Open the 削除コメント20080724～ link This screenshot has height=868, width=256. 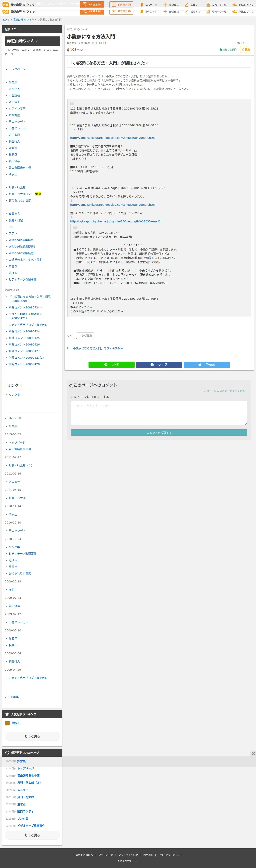tap(26, 308)
